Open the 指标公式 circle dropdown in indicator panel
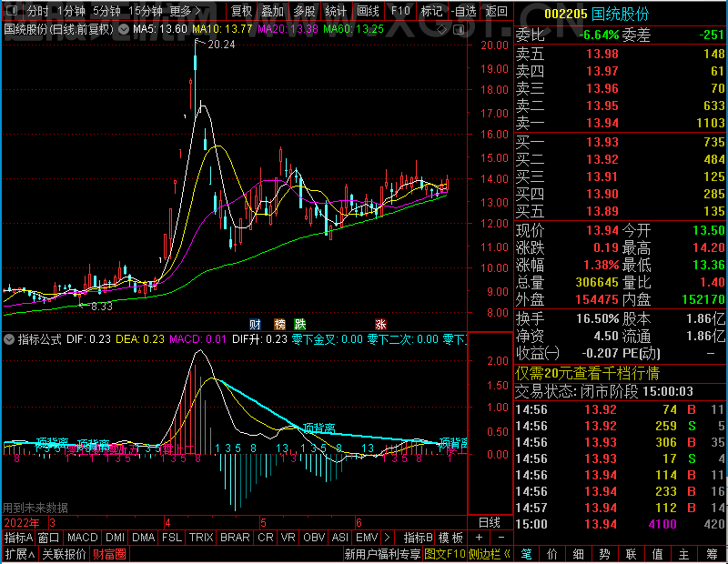Screen dimensions: 728x564 9,339
